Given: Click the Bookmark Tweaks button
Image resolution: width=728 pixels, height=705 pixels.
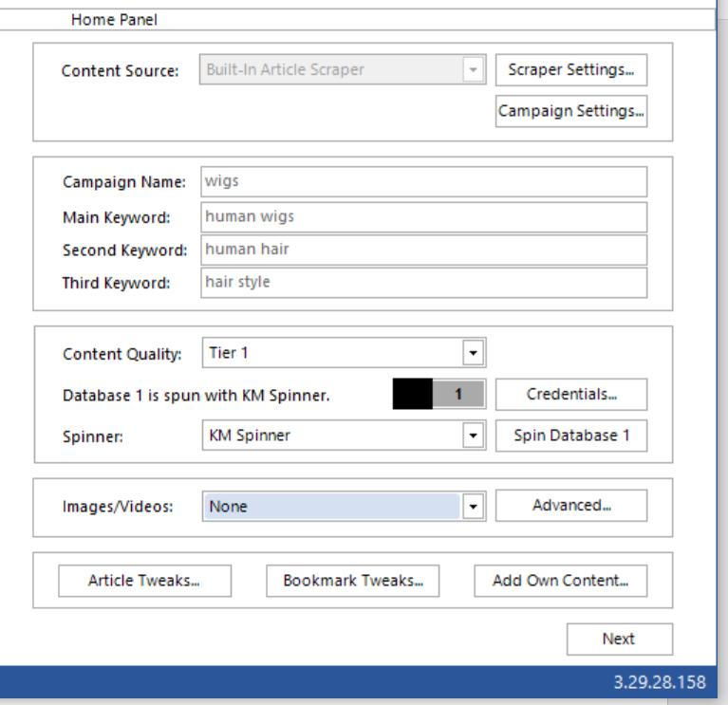Looking at the screenshot, I should 353,580.
